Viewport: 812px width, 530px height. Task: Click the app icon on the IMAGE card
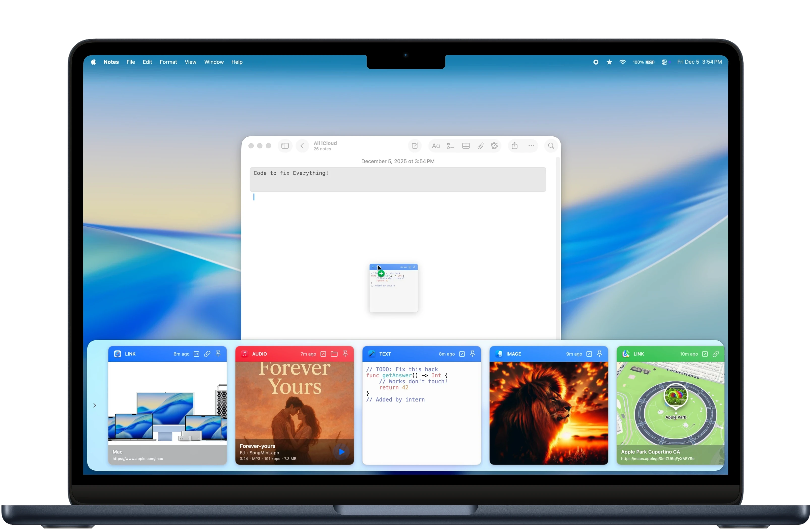coord(499,354)
